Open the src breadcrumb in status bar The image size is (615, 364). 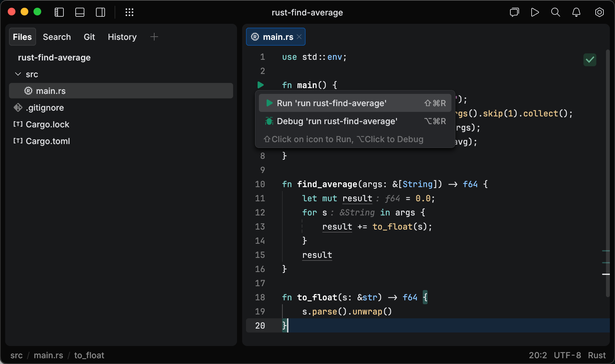click(16, 355)
